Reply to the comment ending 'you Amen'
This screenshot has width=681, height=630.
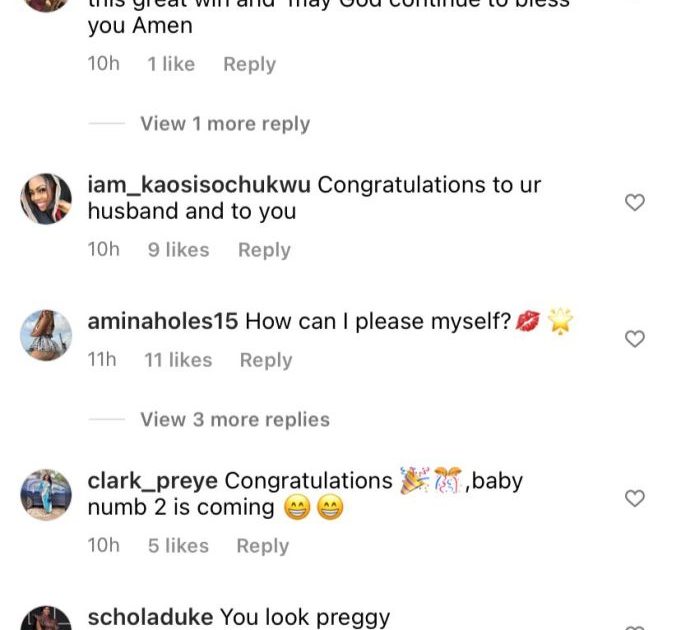(249, 64)
